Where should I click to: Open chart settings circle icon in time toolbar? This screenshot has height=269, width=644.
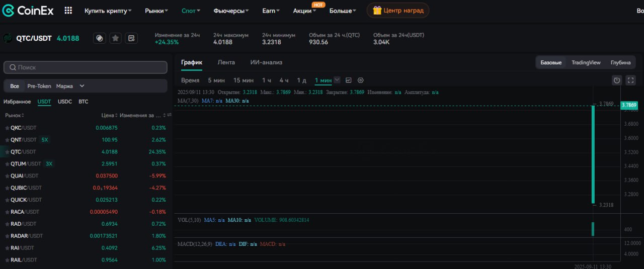tap(361, 80)
